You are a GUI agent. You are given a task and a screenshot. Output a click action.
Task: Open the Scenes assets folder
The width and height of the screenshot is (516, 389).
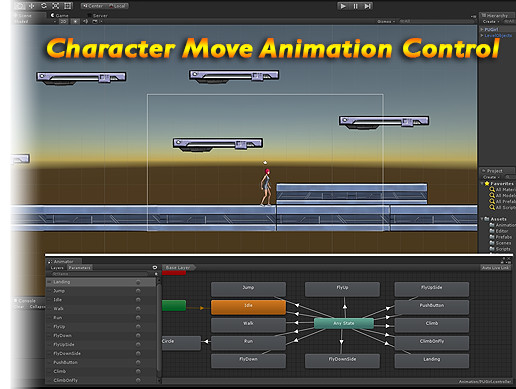click(x=500, y=243)
